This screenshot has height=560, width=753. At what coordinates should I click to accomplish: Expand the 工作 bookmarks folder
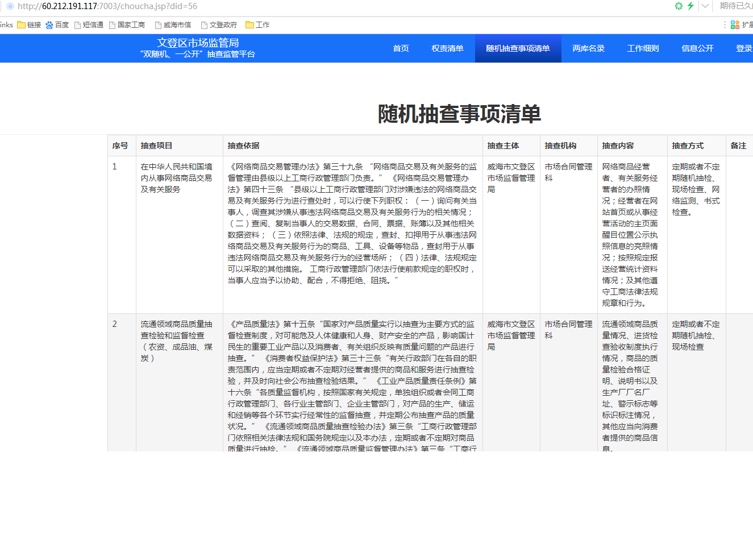257,25
